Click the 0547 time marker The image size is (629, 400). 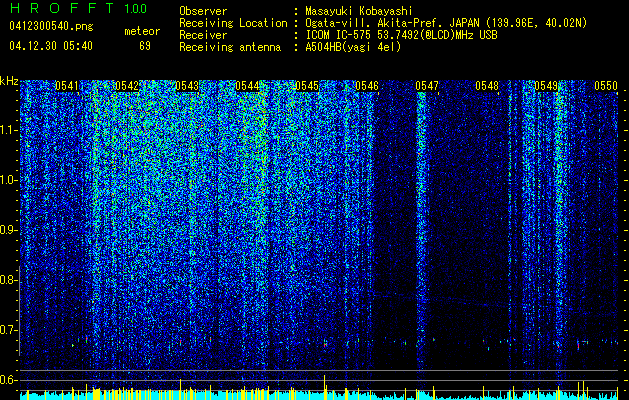tap(427, 86)
